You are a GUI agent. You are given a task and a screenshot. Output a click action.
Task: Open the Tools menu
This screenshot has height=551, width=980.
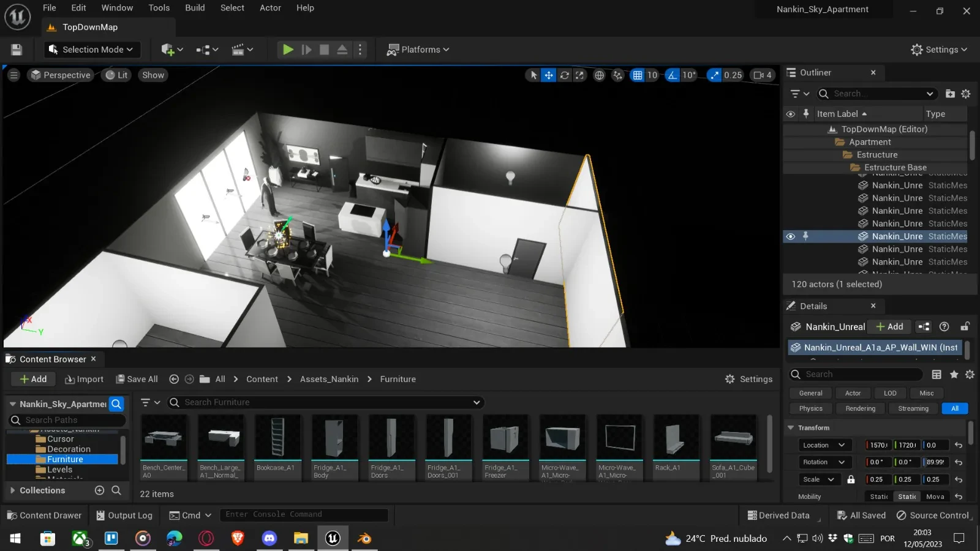(x=159, y=8)
